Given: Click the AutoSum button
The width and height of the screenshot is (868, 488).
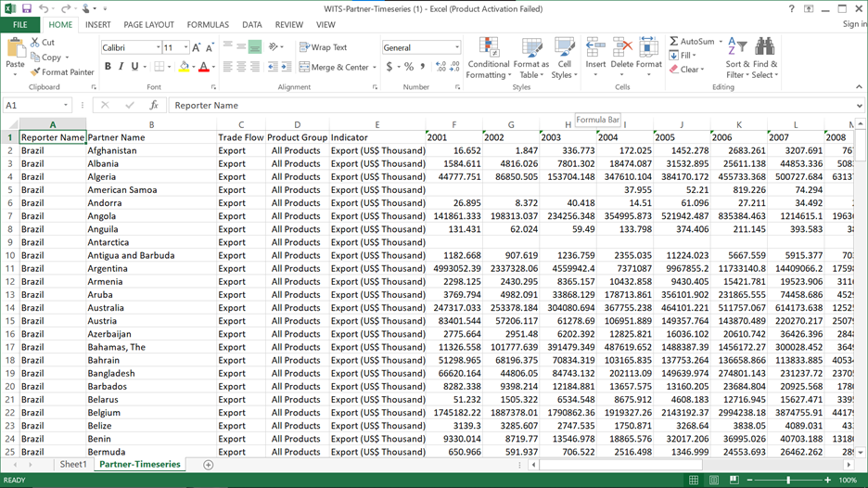Looking at the screenshot, I should [x=692, y=42].
